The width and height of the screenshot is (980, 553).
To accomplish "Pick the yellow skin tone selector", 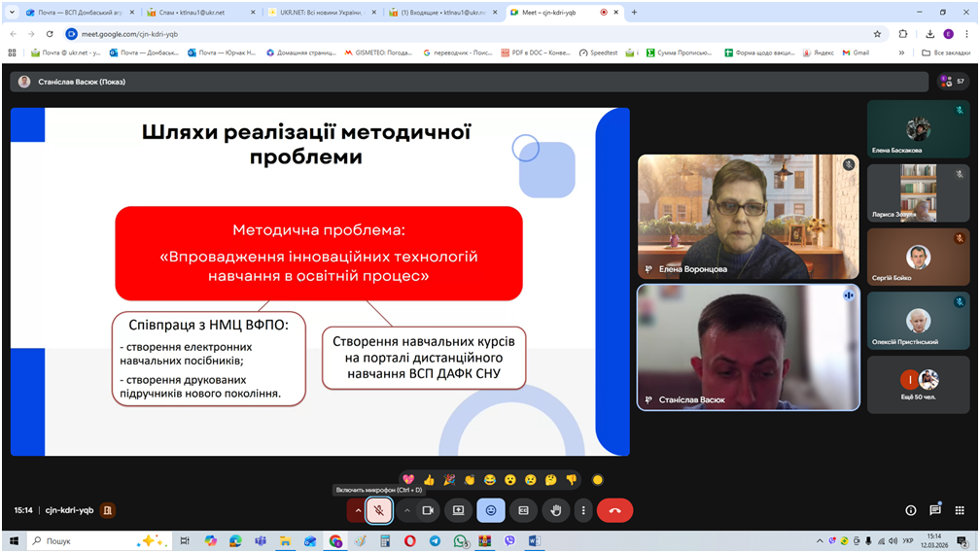I will tap(597, 479).
